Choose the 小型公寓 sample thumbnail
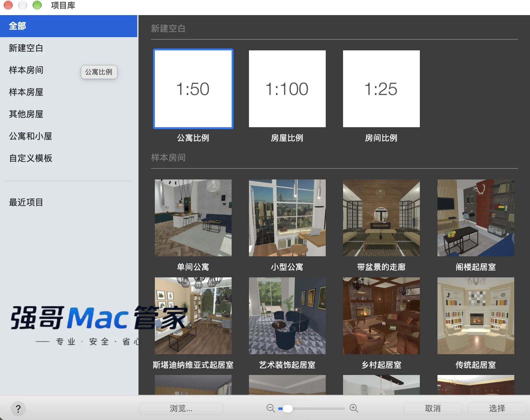This screenshot has width=530, height=420. [287, 218]
